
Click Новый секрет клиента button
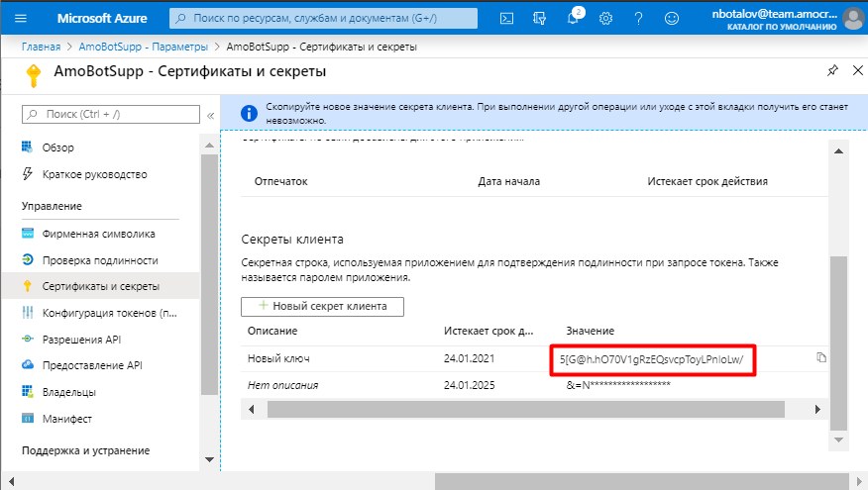[322, 307]
